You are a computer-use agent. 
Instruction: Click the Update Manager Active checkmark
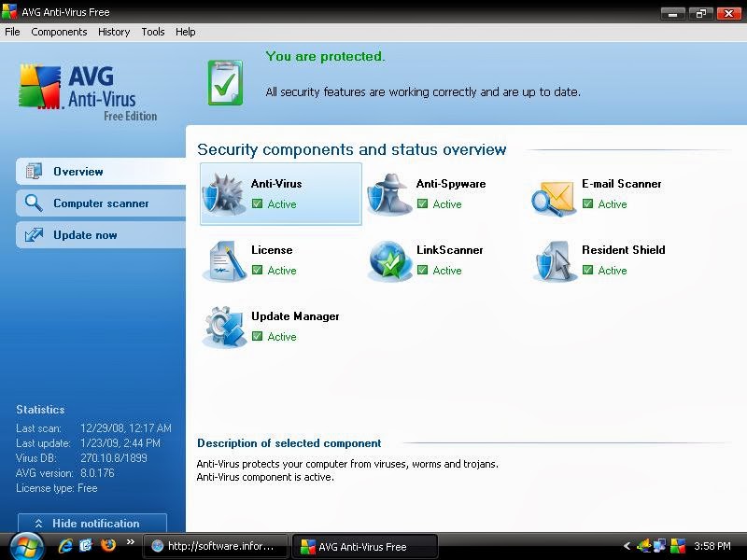pos(258,336)
